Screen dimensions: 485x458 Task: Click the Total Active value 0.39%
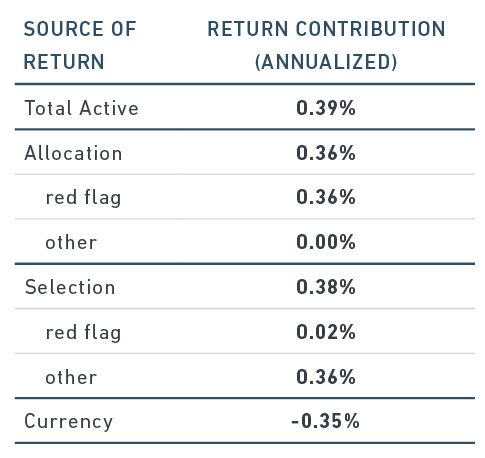[326, 108]
